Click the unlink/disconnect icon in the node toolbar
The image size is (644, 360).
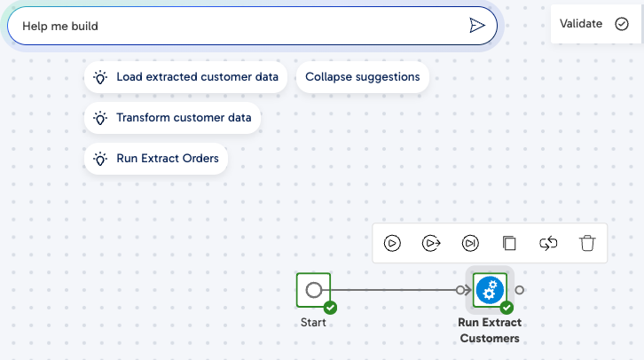tap(548, 242)
